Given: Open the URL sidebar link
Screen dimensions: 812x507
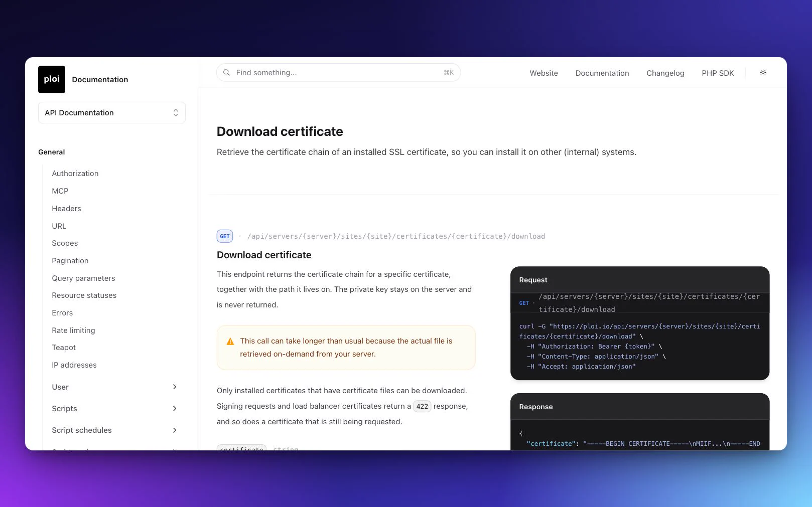Looking at the screenshot, I should [59, 226].
